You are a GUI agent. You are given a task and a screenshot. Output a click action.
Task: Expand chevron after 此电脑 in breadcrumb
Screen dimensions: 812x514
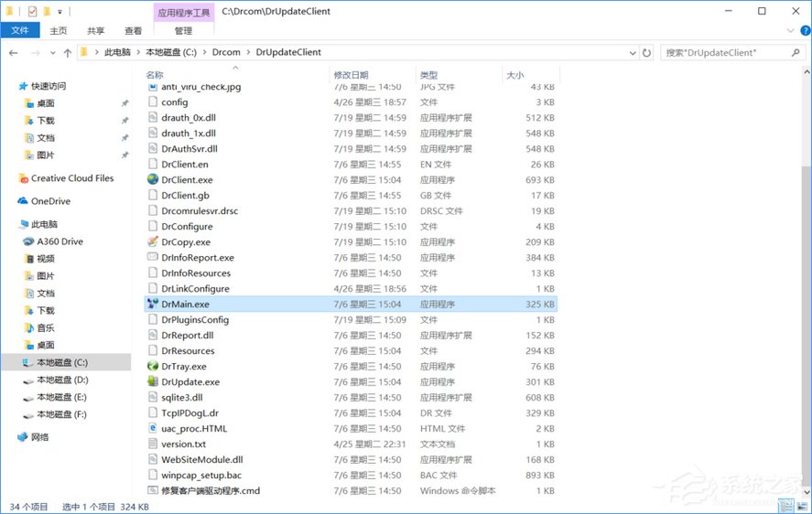point(138,52)
